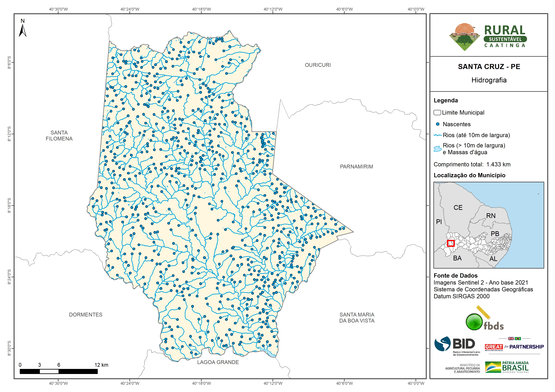Click the thin rivers line legend symbol
555x392 pixels.
coord(437,135)
